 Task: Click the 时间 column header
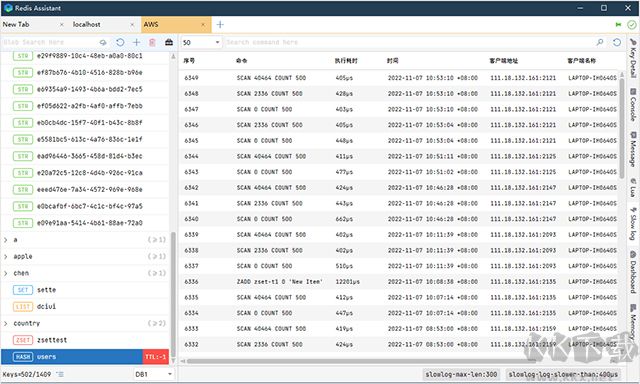tap(393, 61)
